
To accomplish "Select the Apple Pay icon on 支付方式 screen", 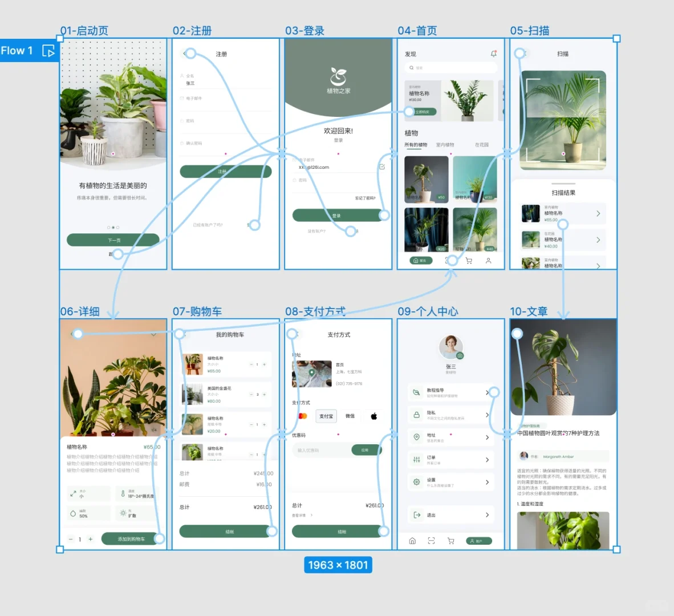I will (373, 416).
